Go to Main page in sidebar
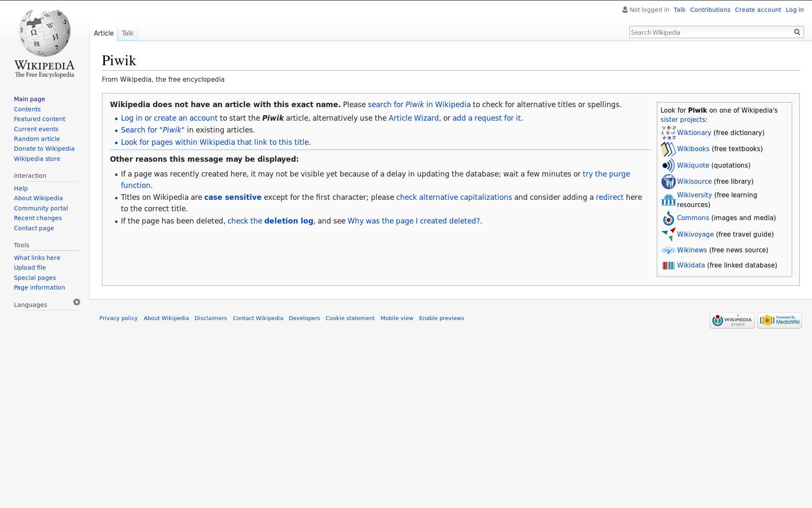The image size is (812, 508). [x=30, y=99]
